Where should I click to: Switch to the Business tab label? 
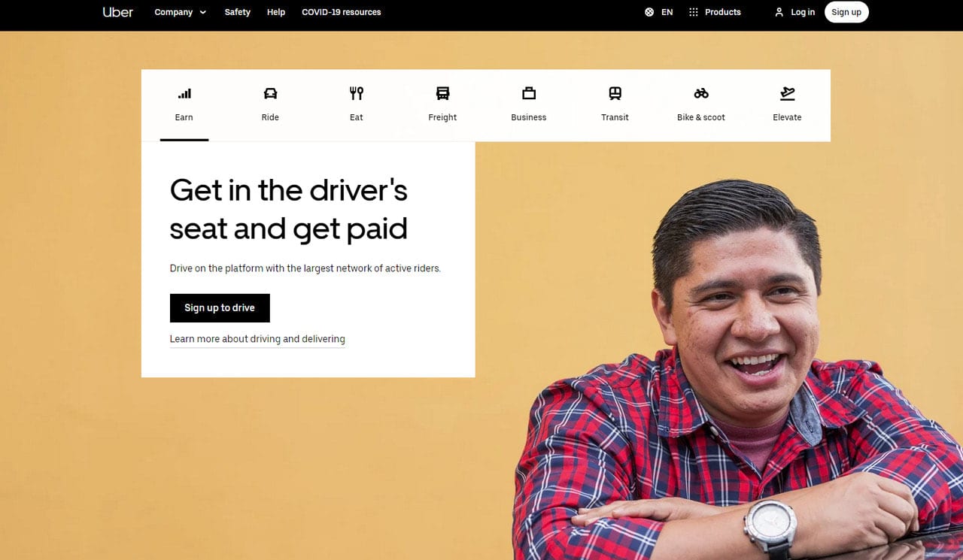coord(529,117)
